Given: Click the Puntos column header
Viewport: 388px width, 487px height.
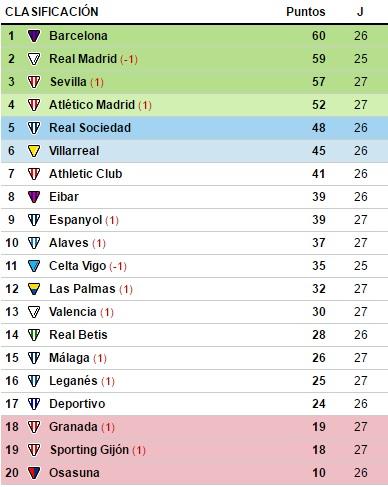Looking at the screenshot, I should tap(306, 12).
